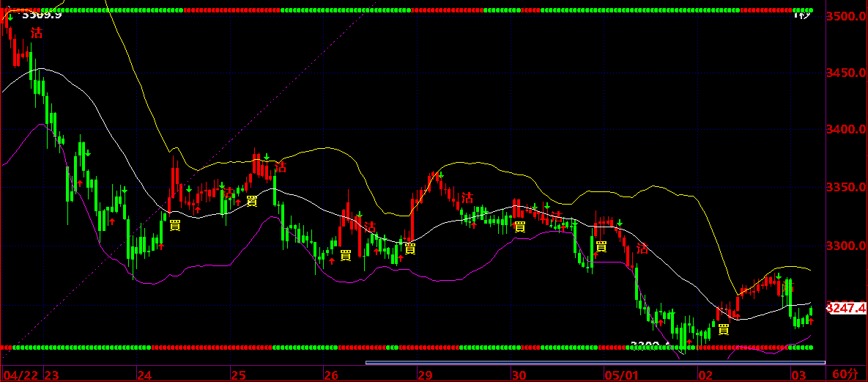The width and height of the screenshot is (868, 382).
Task: Click the 60分 timeframe label
Action: tap(846, 374)
